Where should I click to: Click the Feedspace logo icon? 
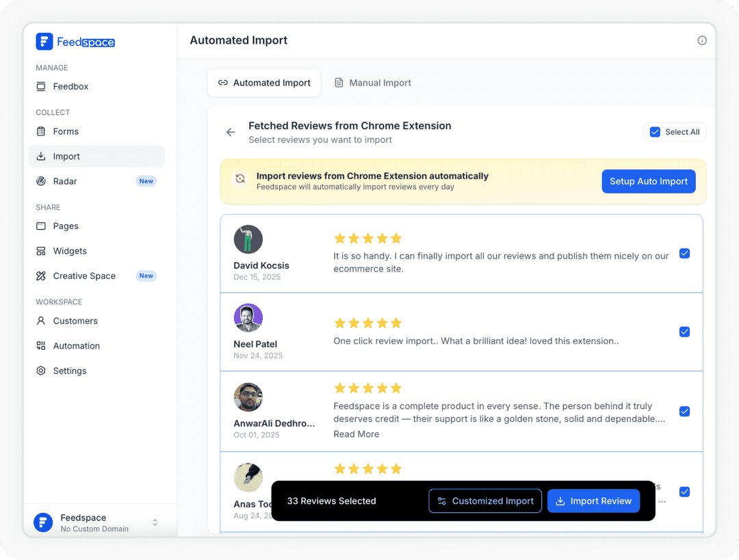pyautogui.click(x=44, y=42)
